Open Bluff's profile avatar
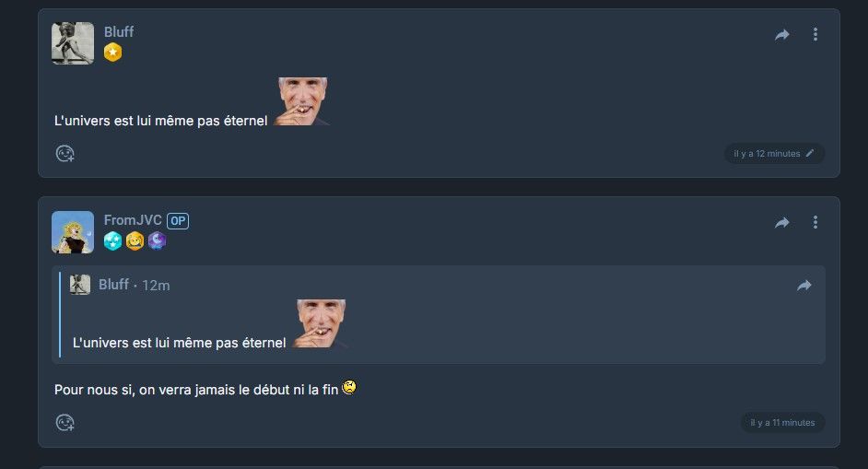Image resolution: width=868 pixels, height=469 pixels. pos(73,43)
